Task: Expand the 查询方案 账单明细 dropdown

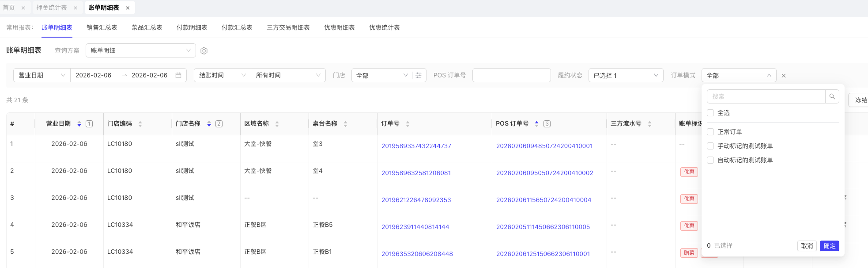Action: pos(140,50)
